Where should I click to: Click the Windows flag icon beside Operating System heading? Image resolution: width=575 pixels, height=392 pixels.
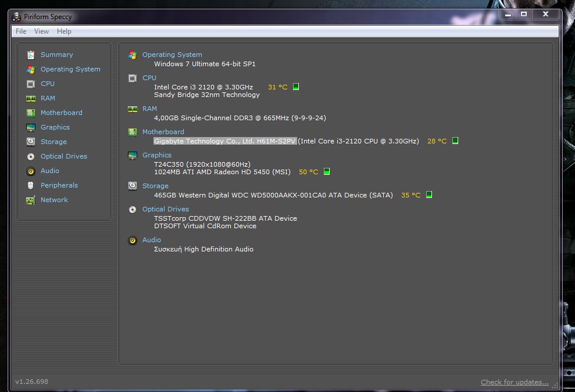click(133, 55)
